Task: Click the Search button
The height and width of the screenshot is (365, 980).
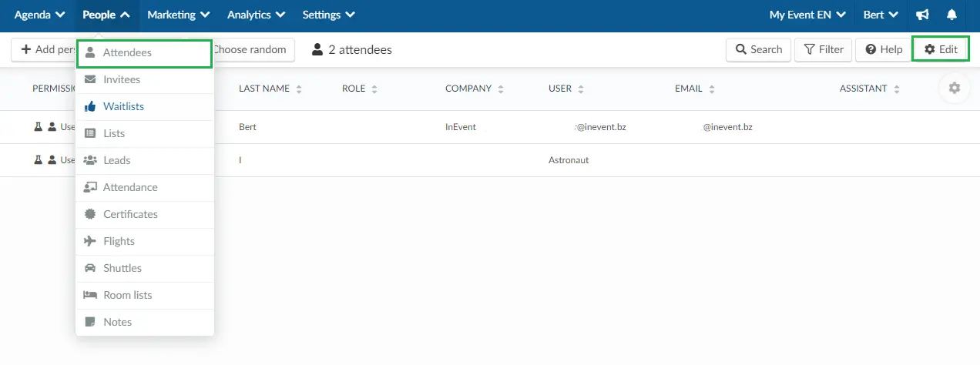Action: pyautogui.click(x=758, y=49)
